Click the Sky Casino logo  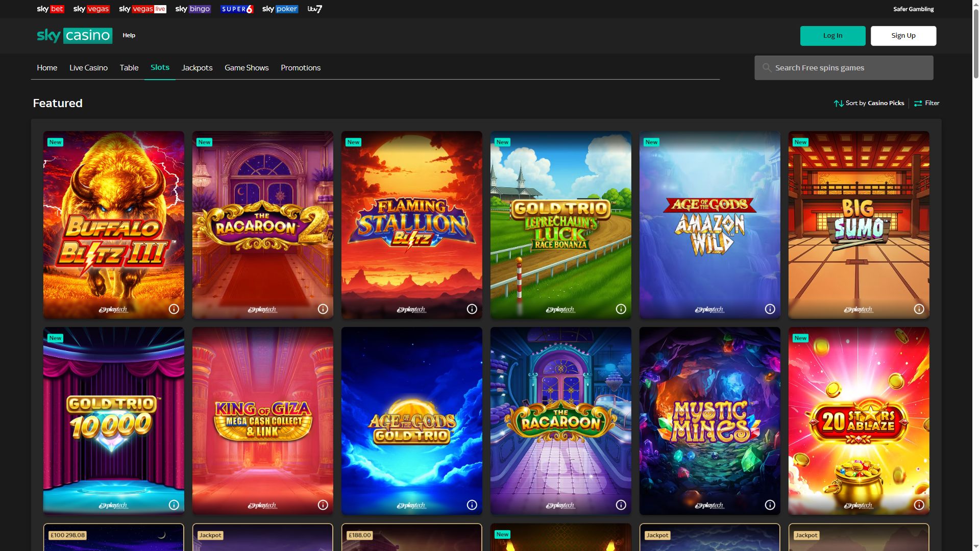coord(75,36)
